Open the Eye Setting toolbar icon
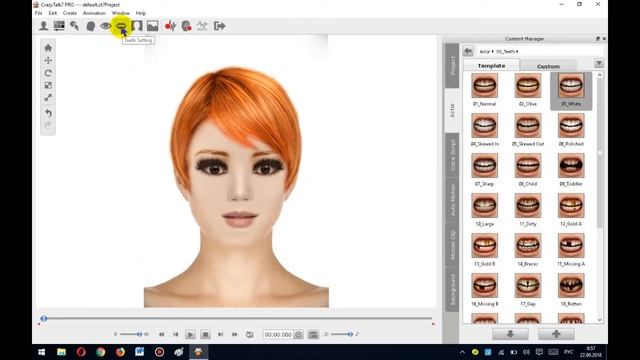The width and height of the screenshot is (640, 360). click(x=106, y=26)
